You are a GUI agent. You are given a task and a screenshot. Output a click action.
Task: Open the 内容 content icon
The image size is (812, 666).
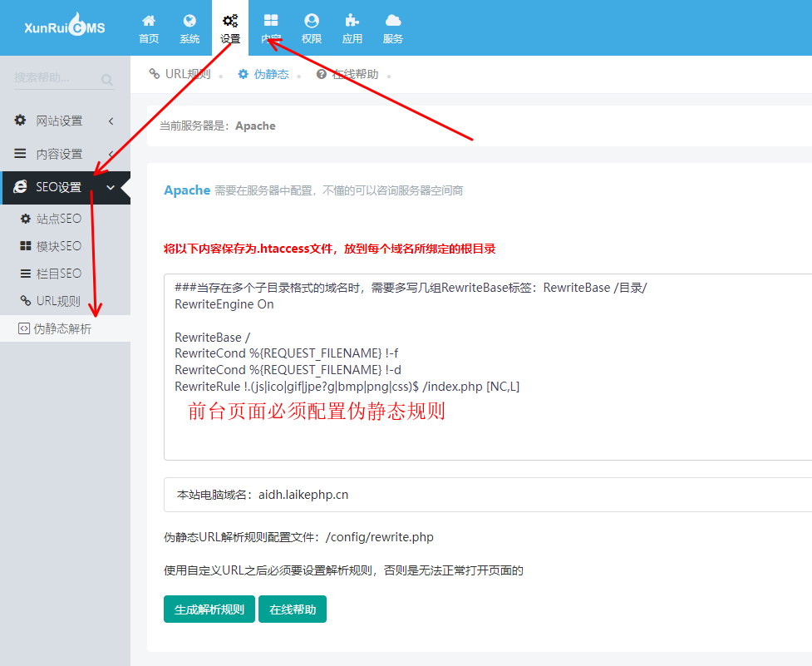click(x=270, y=27)
